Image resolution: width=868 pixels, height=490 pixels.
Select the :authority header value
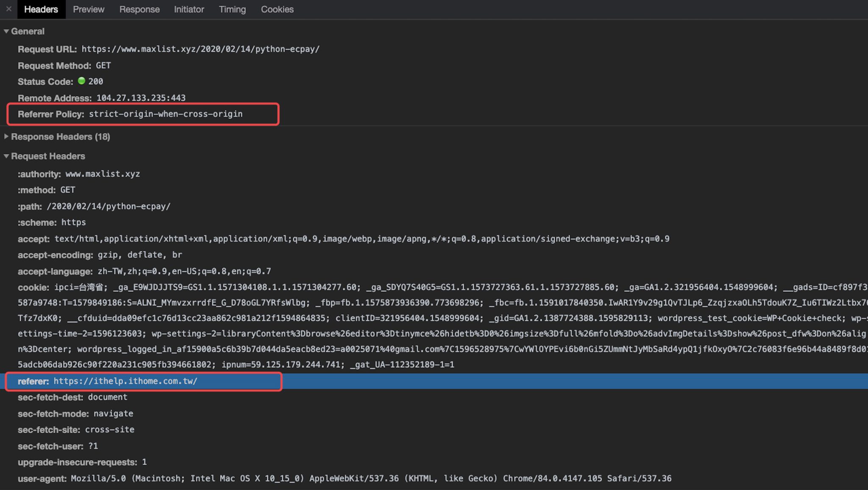click(102, 174)
